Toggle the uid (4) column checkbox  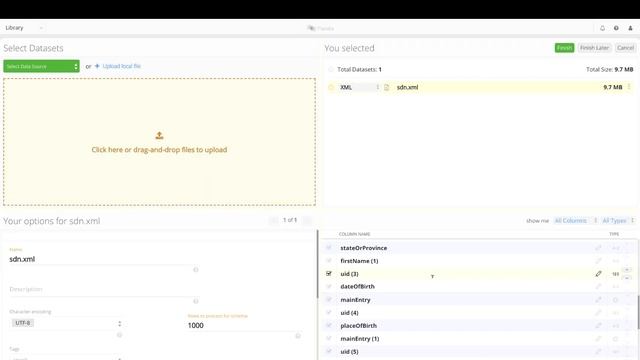pyautogui.click(x=329, y=312)
